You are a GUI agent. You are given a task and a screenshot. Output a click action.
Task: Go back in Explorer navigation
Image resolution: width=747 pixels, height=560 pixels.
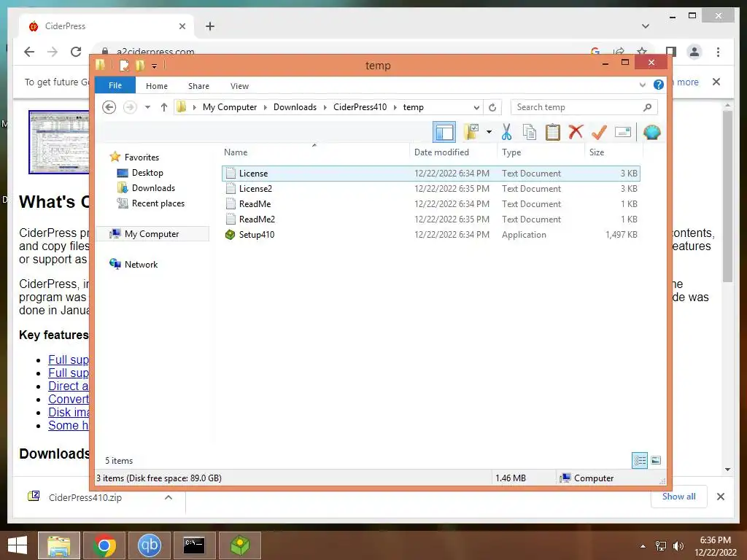pos(109,107)
